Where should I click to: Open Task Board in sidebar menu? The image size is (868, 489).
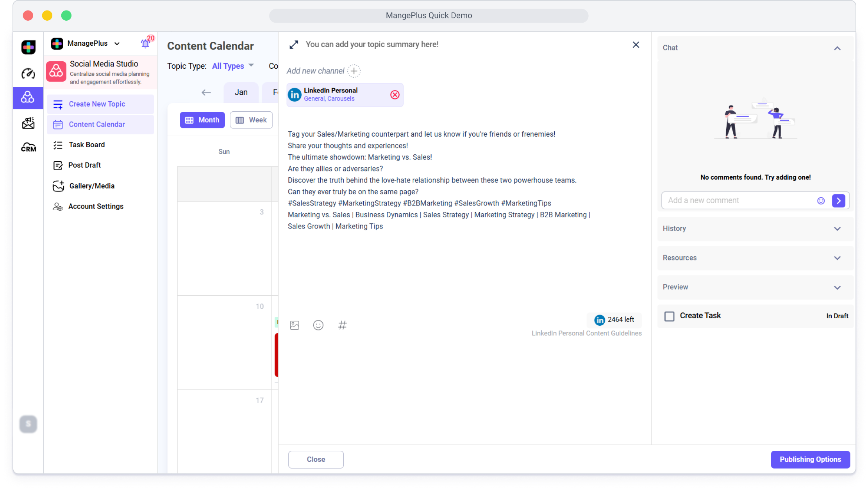(87, 145)
